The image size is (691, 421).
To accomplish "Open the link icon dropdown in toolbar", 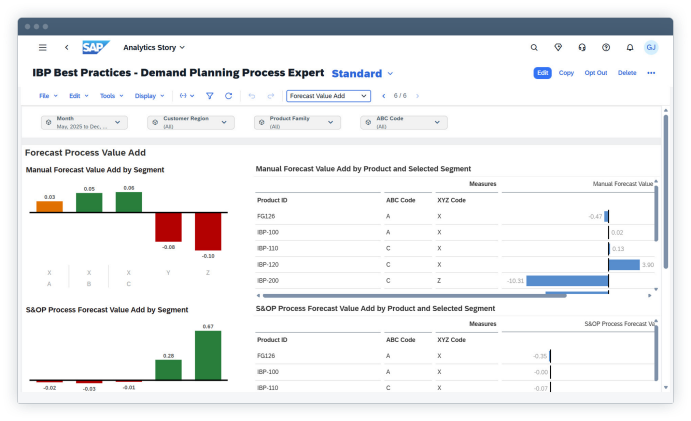I will pyautogui.click(x=187, y=96).
